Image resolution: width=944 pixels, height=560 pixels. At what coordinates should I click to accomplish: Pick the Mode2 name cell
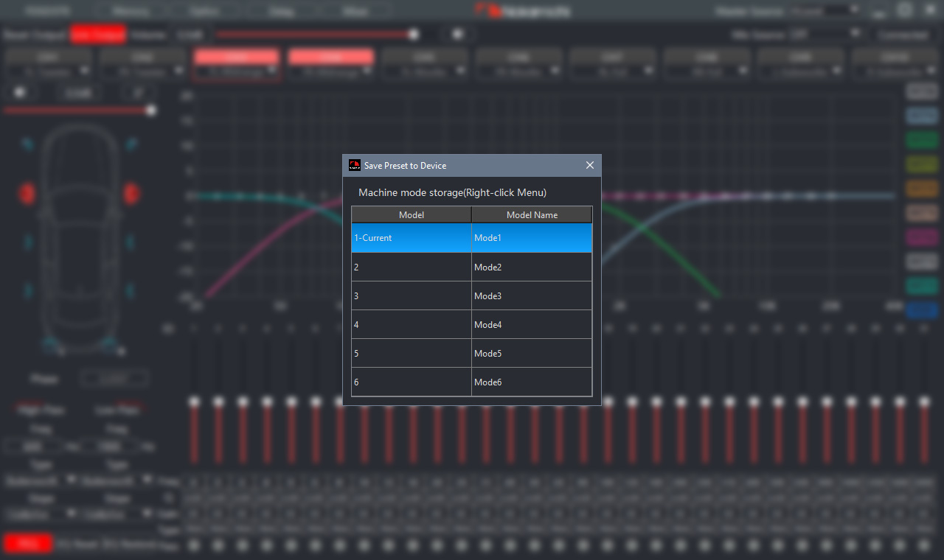click(532, 267)
